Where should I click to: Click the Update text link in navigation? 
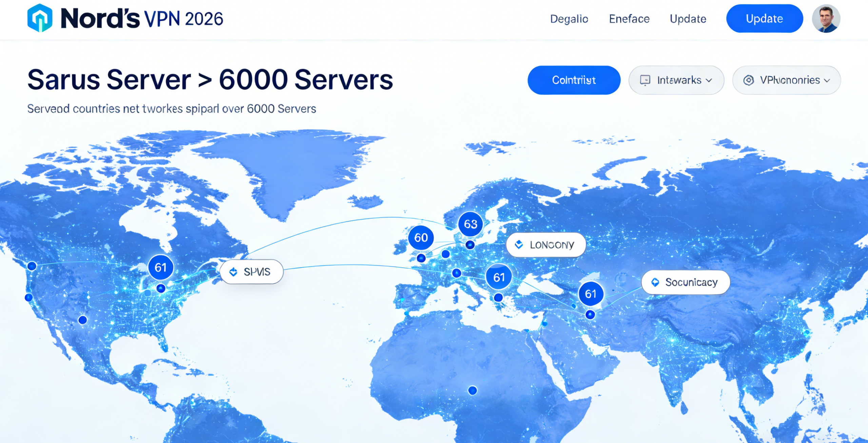688,19
